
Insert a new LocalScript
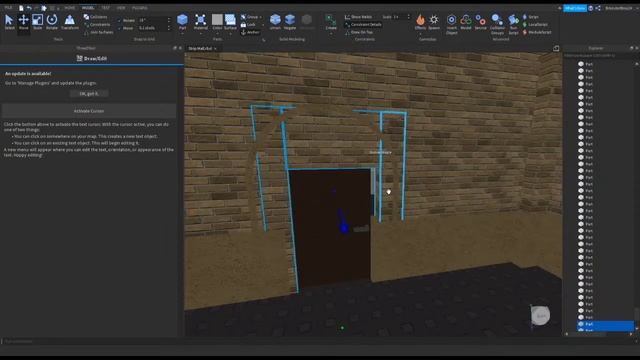point(535,24)
